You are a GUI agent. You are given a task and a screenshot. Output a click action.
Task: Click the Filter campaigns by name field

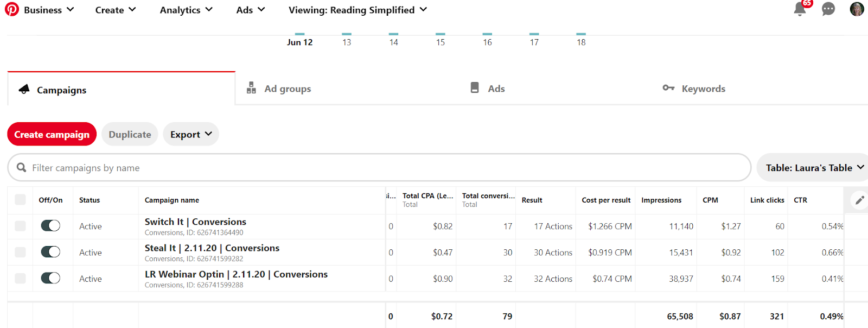[380, 168]
